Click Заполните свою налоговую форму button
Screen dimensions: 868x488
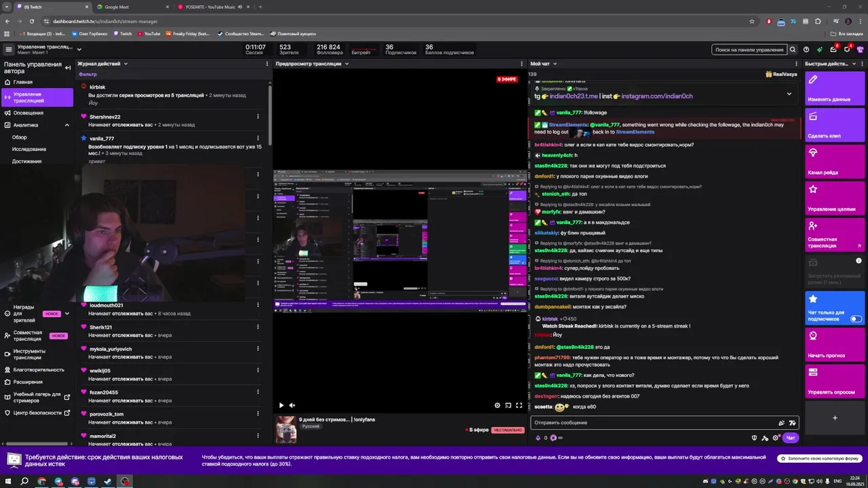tap(820, 459)
